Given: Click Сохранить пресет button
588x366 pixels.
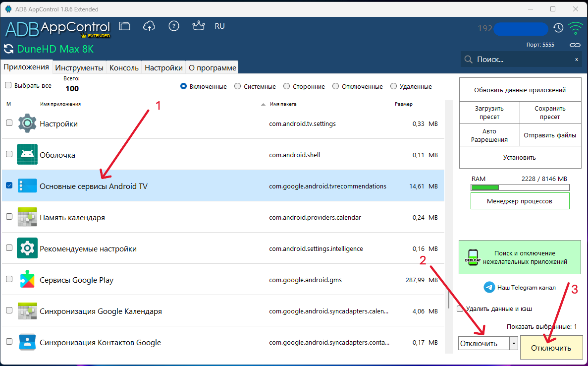Looking at the screenshot, I should 550,113.
